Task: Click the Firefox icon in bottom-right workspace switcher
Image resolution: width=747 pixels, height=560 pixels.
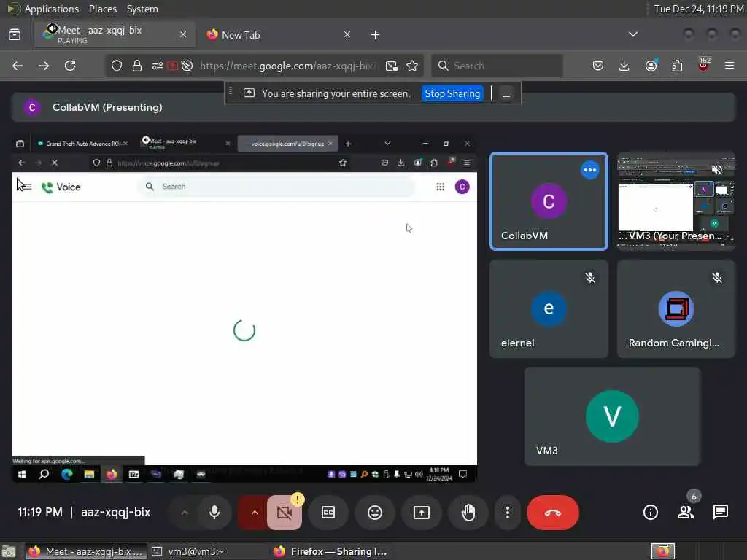Action: coord(663,551)
